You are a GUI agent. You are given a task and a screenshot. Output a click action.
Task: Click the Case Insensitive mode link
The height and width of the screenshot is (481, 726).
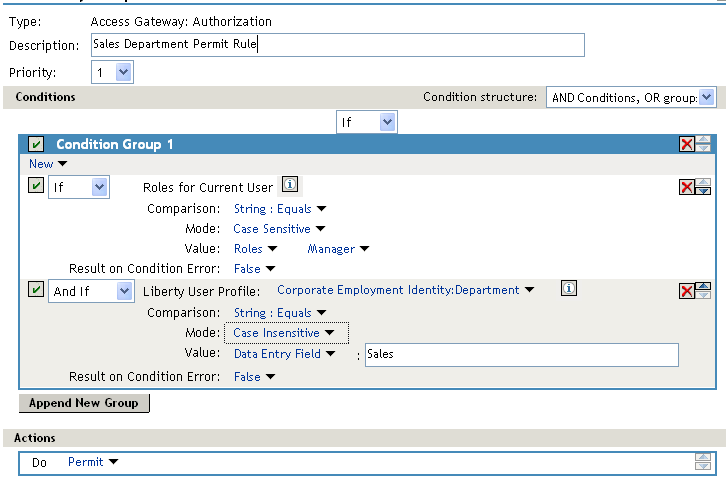[x=284, y=333]
